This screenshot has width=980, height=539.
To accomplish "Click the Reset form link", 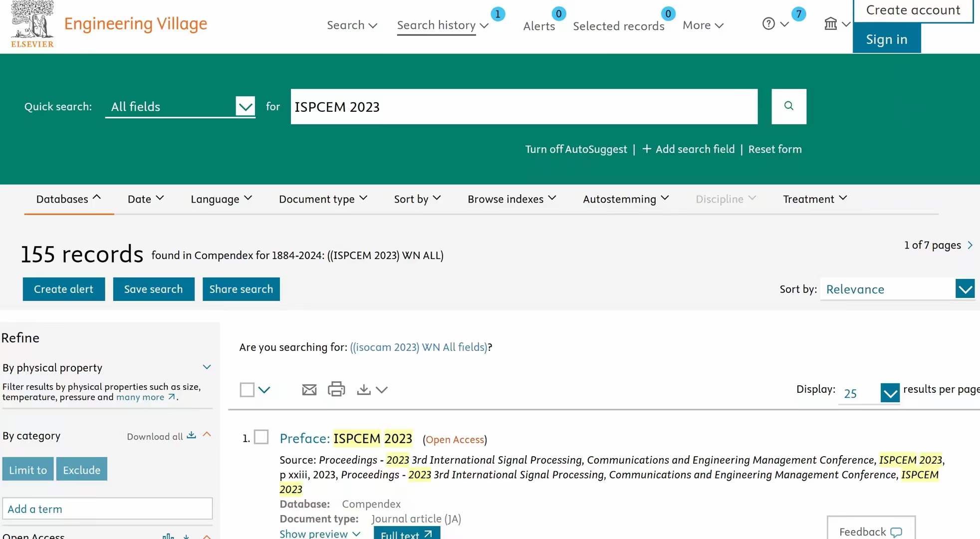I will [775, 149].
